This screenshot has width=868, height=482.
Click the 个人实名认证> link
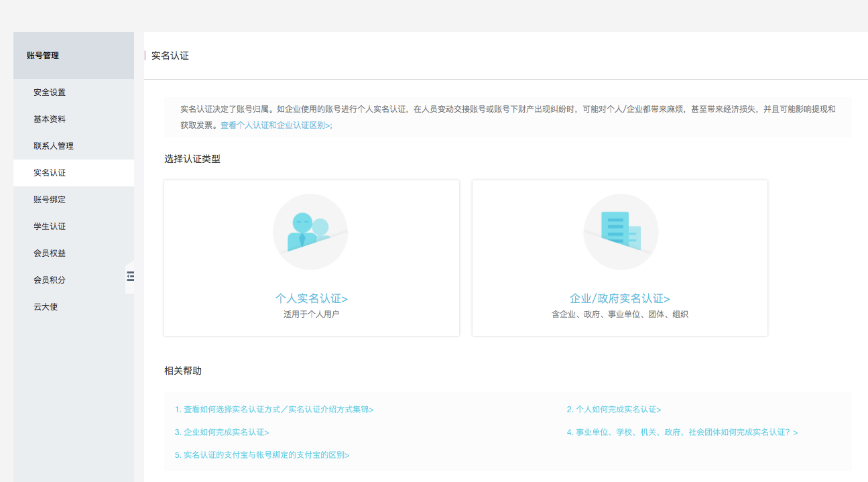pyautogui.click(x=311, y=298)
